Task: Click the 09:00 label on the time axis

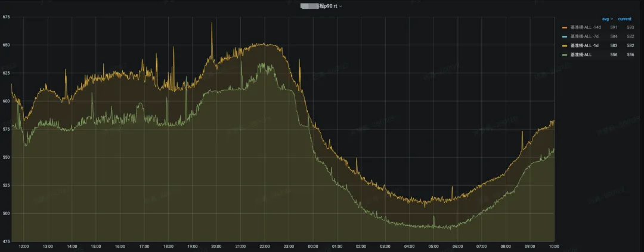Action: click(530, 247)
